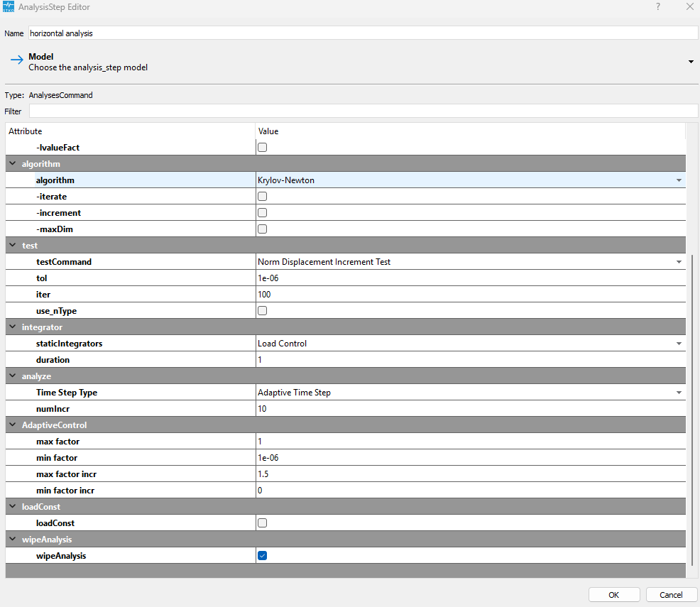Collapse the AdaptiveControl group

(13, 425)
